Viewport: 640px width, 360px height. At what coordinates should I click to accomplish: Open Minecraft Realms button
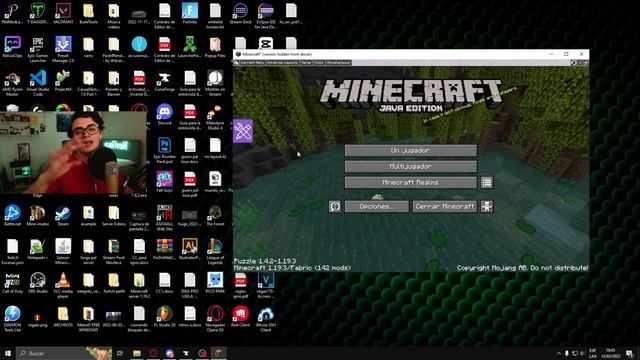[x=410, y=182]
